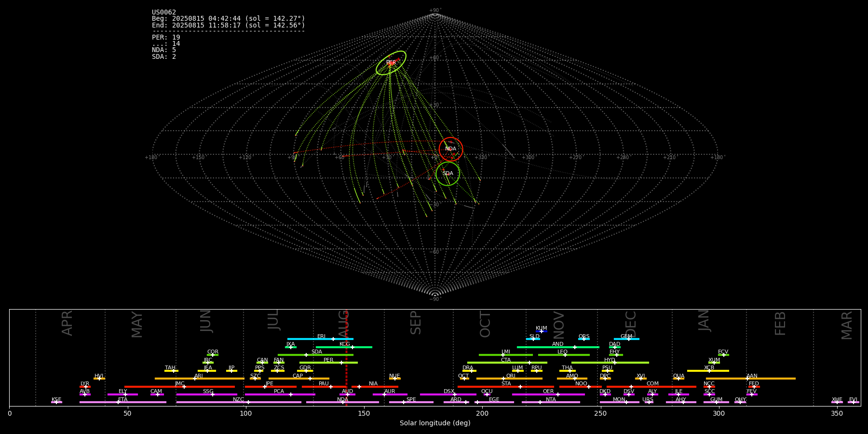Click the NDA label in the timeline
Screen dimensions: 868x434
point(343,400)
